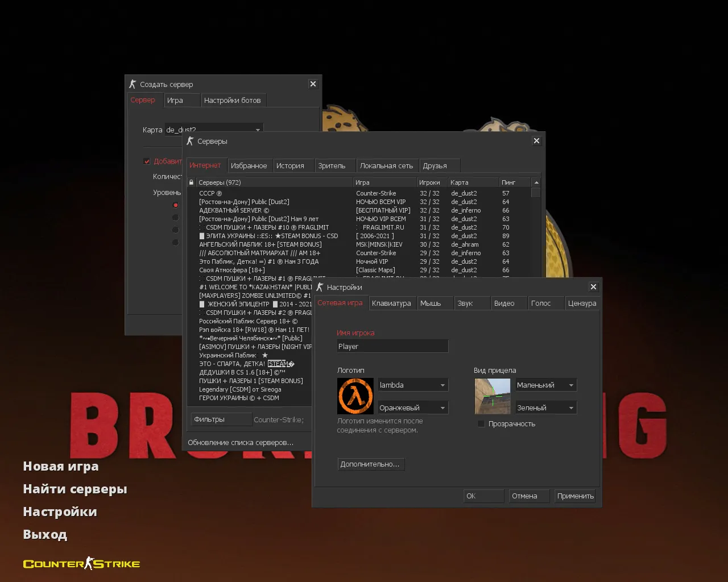This screenshot has width=728, height=582.
Task: Open the Зеленый crosshair color dropdown
Action: point(545,408)
